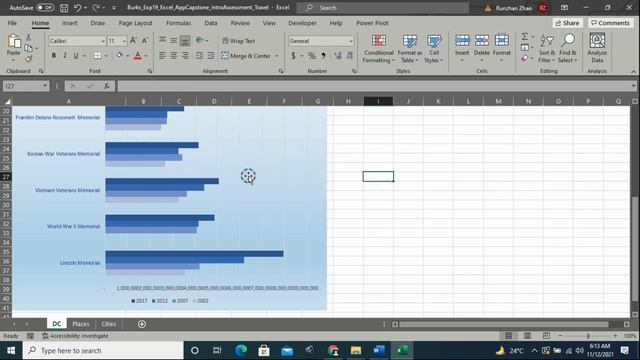Screen dimensions: 640x360
Task: Toggle Underline formatting
Action: point(76,56)
